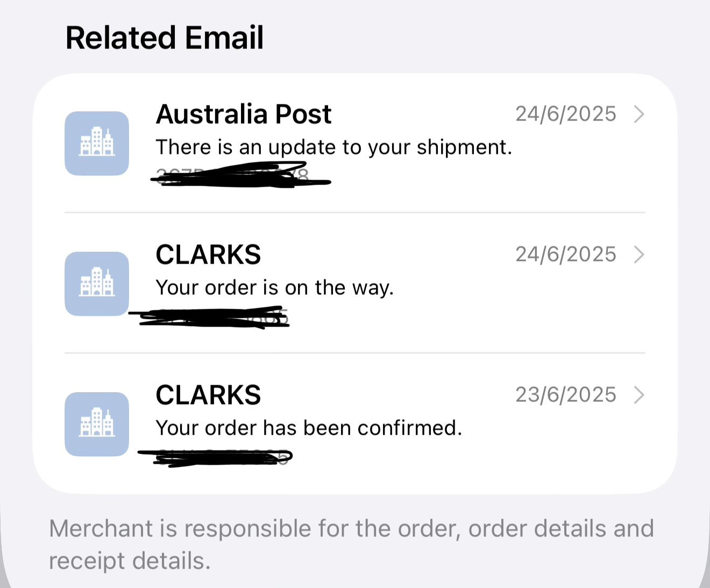Expand the CLARKS order confirmed chevron
This screenshot has height=588, width=710.
click(x=639, y=395)
